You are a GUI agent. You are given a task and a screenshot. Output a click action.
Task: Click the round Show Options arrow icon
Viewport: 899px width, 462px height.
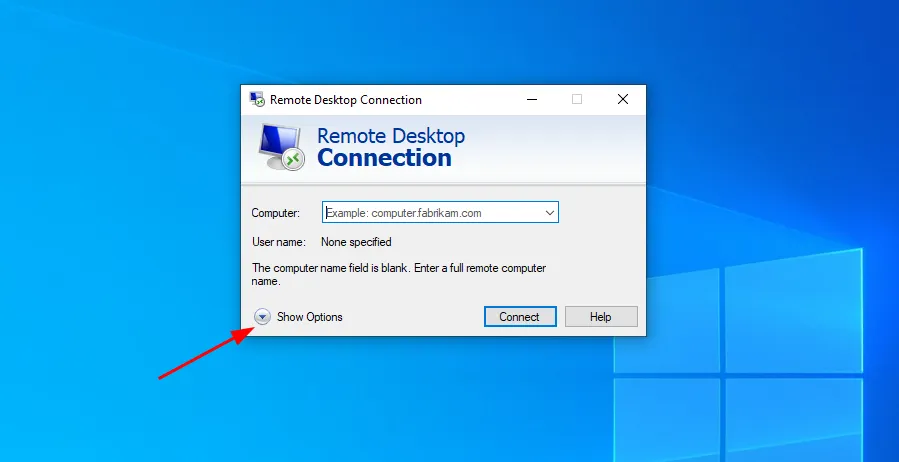tap(262, 317)
